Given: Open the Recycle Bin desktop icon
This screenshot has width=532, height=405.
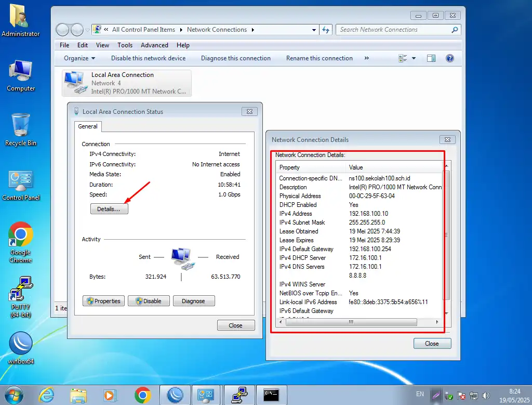Looking at the screenshot, I should [x=21, y=128].
